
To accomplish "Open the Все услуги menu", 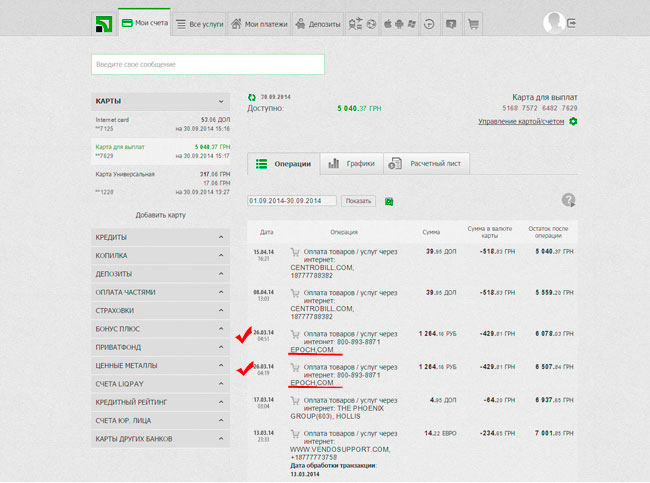I will [x=197, y=23].
